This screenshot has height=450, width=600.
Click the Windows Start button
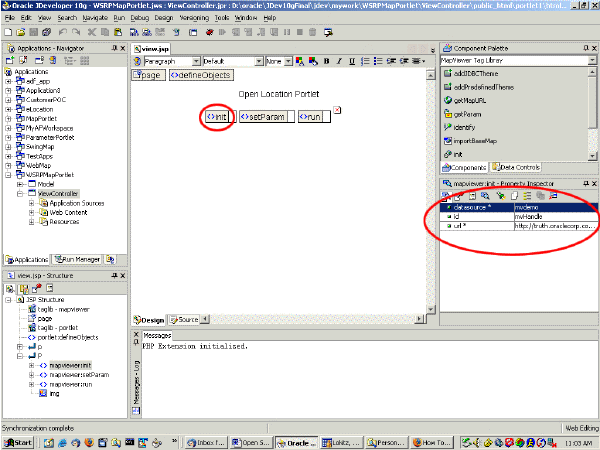coord(19,443)
